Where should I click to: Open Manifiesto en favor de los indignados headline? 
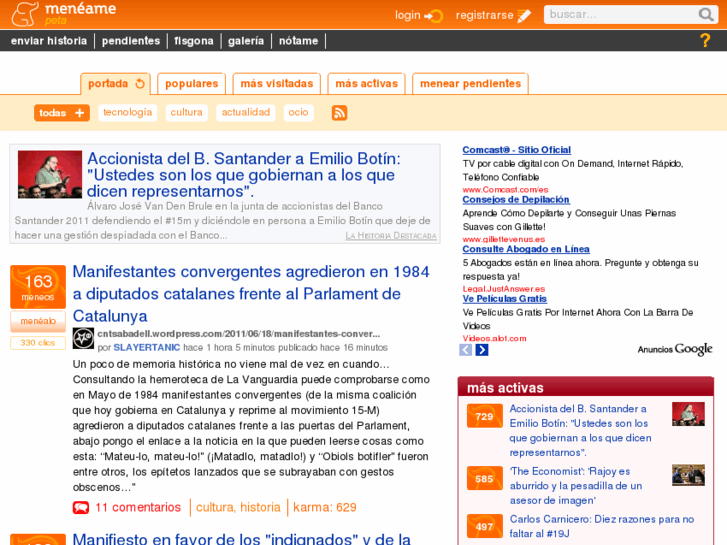coord(242,538)
